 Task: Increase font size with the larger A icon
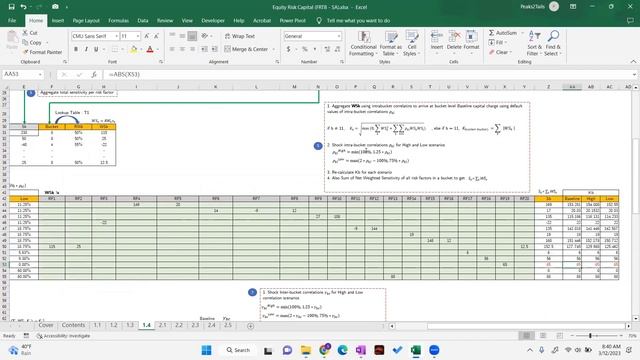tap(147, 36)
